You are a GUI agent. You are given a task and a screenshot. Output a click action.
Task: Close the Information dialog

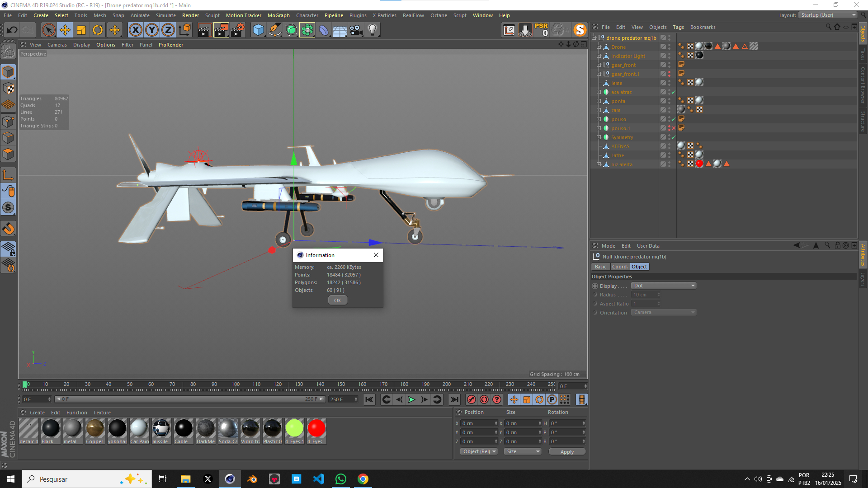(376, 255)
